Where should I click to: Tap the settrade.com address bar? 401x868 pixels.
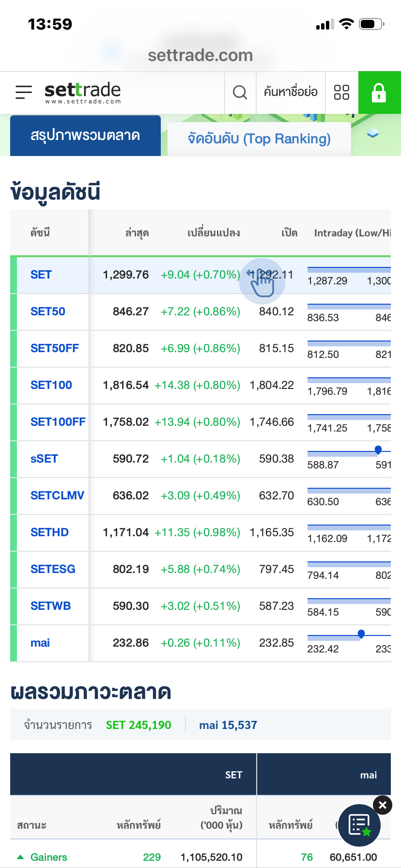coord(200,55)
